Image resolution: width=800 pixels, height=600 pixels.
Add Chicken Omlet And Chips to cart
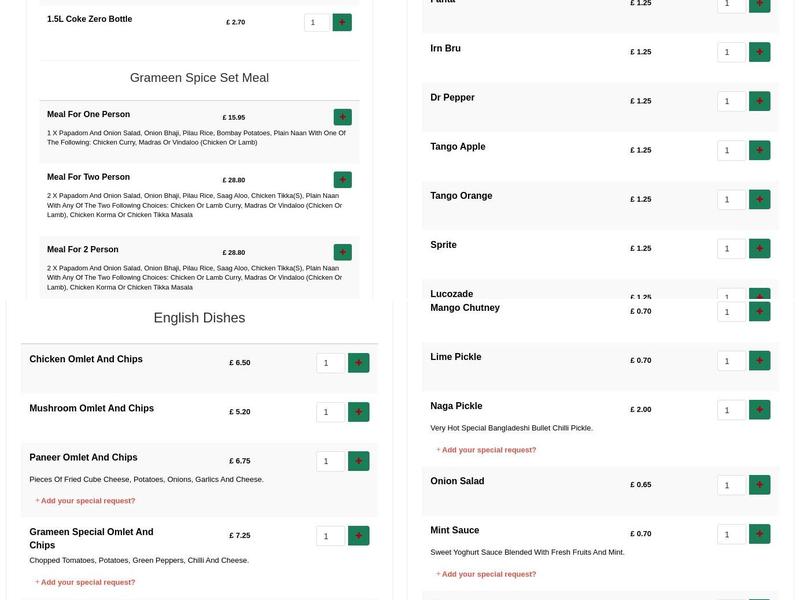357,362
